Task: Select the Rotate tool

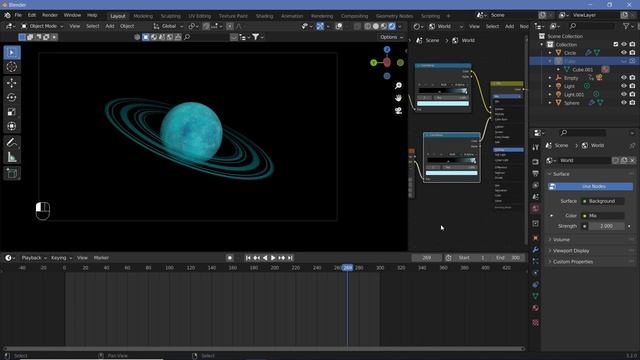Action: (12, 97)
